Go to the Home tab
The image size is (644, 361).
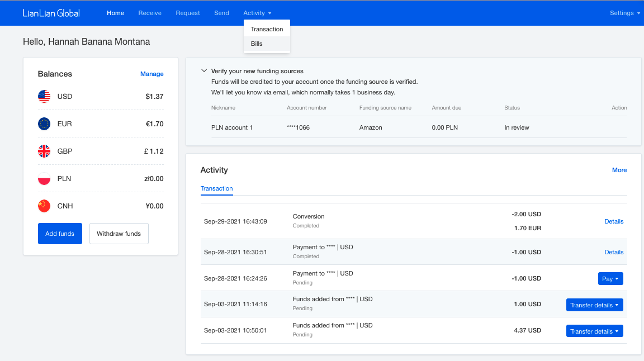(115, 13)
